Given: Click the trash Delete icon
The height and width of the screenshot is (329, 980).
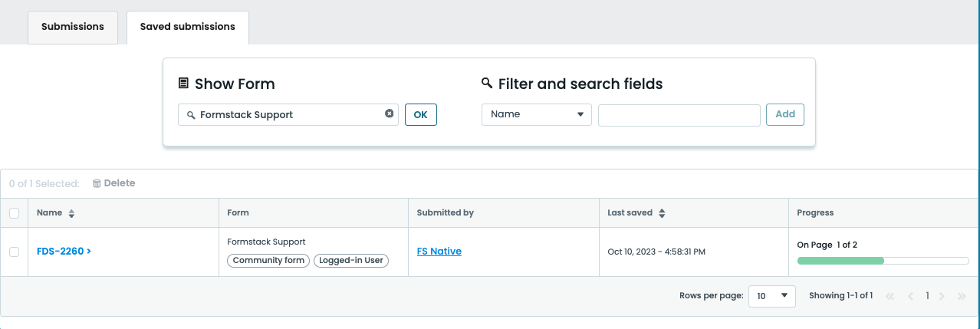Looking at the screenshot, I should click(97, 183).
